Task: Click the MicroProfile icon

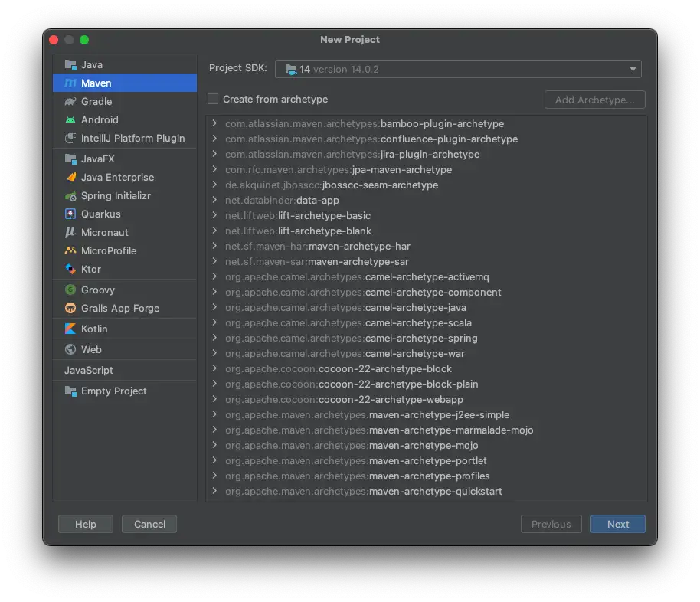Action: [x=70, y=250]
